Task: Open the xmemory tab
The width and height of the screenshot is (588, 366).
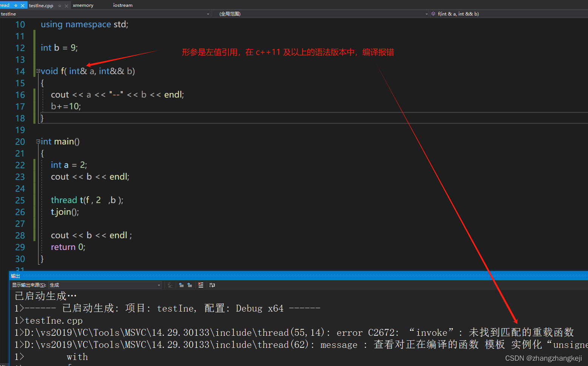Action: (83, 5)
